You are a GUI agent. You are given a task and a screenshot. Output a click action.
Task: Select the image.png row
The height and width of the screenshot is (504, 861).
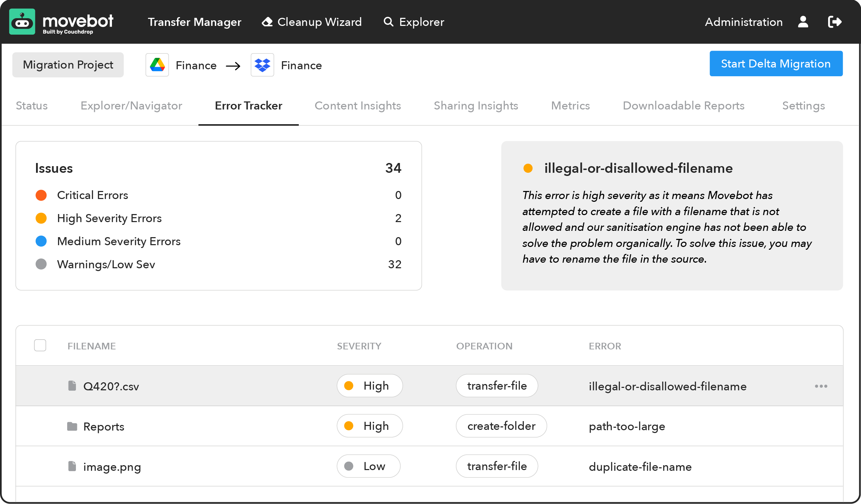tap(112, 467)
